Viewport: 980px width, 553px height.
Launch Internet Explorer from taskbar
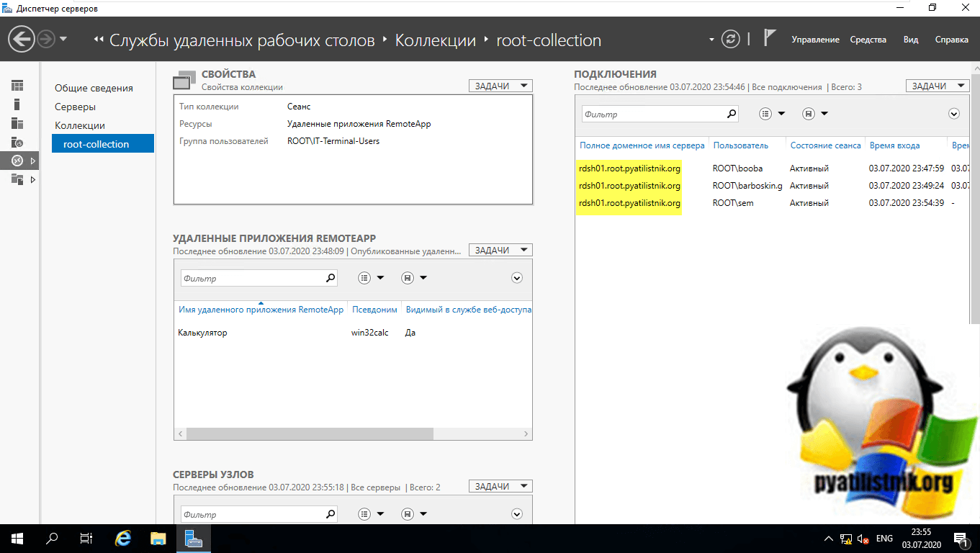tap(123, 538)
